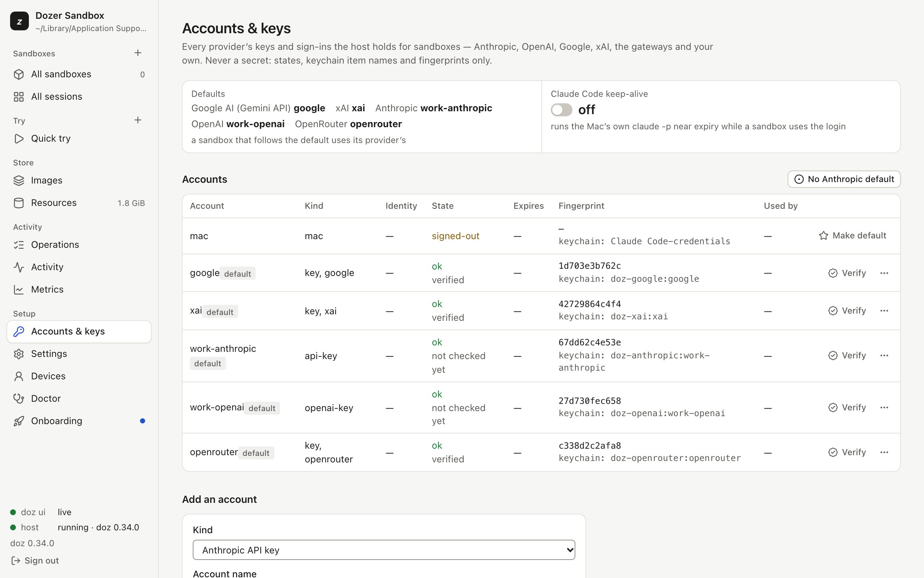Open the Operations checklist icon
Image resolution: width=924 pixels, height=578 pixels.
tap(19, 245)
